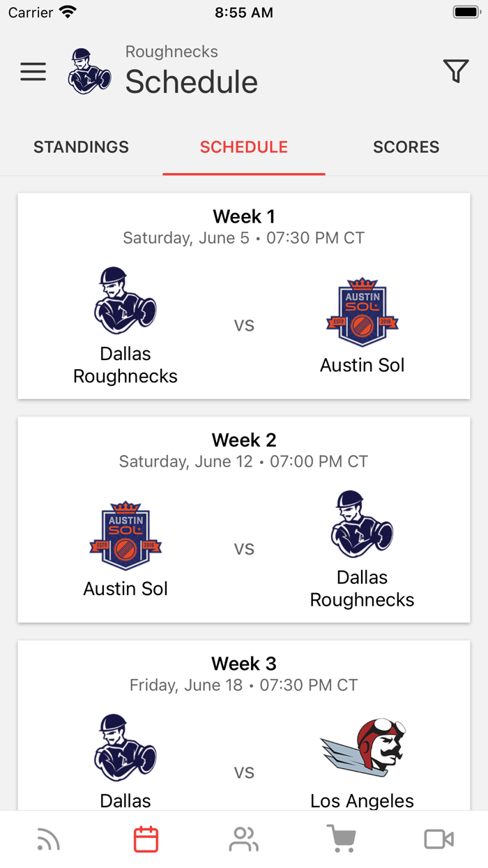Open the Week 1 matchup card

tap(243, 296)
